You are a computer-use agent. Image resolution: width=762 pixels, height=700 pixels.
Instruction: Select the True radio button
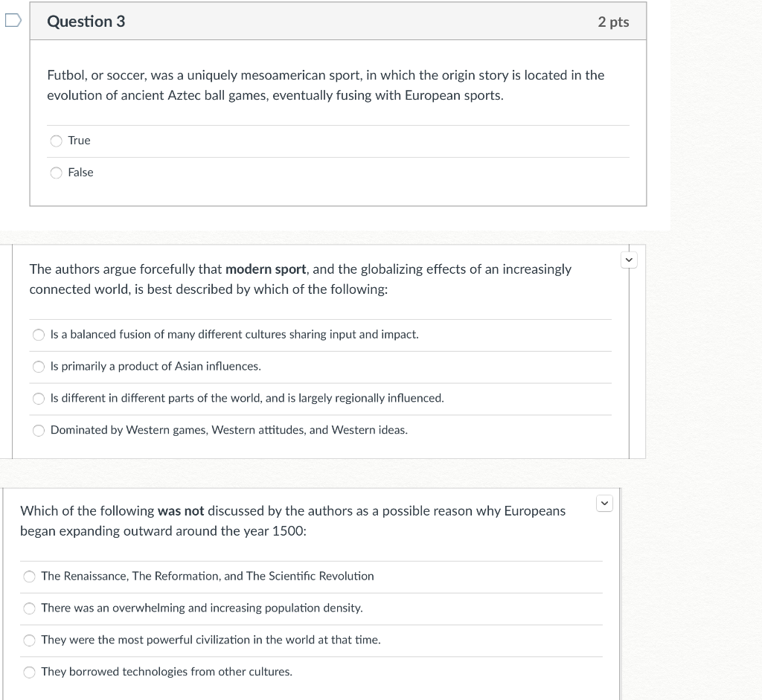[x=57, y=141]
